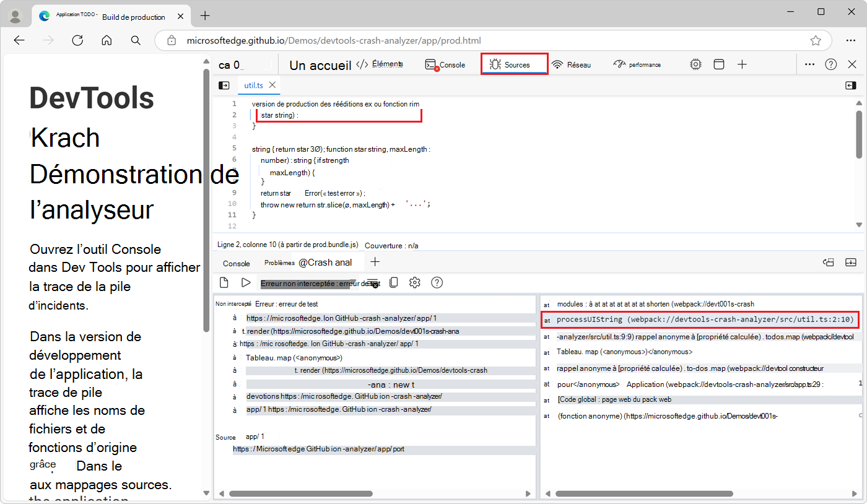Open the console drawer settings gear
Screen dimensions: 867x504
pyautogui.click(x=414, y=282)
